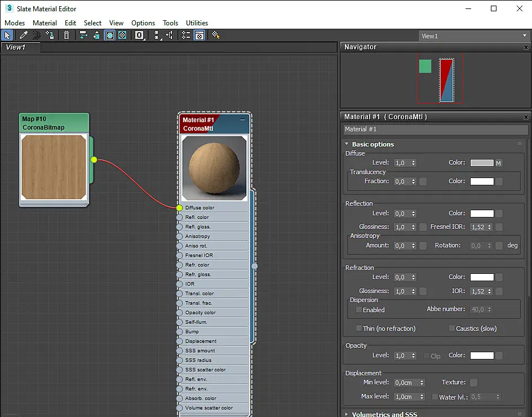
Task: Click map slot beside Reflection Glossiness
Action: 423,227
